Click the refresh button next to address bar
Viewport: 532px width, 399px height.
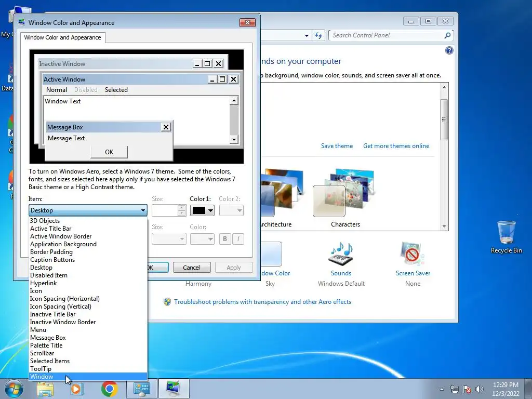point(318,35)
